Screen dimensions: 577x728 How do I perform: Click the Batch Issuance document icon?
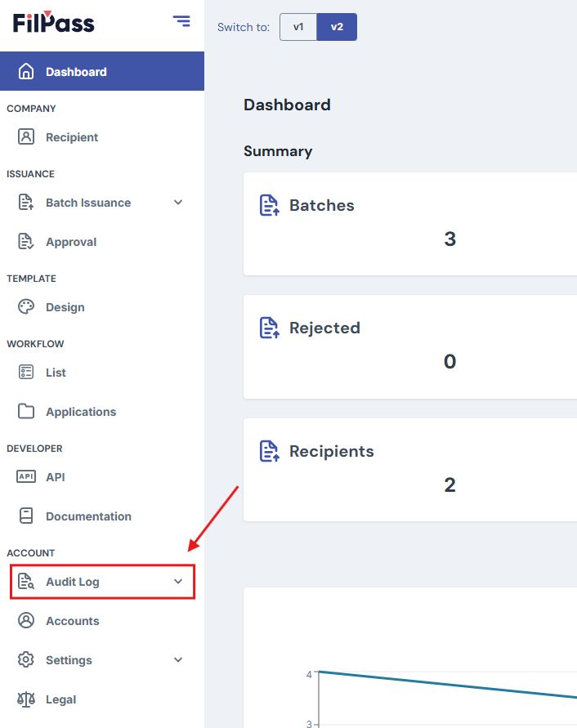26,203
